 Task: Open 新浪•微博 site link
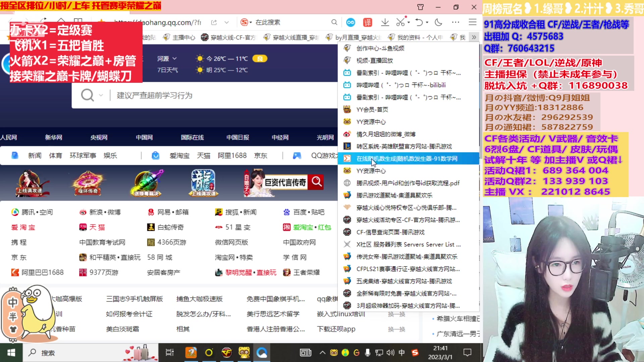pyautogui.click(x=100, y=212)
